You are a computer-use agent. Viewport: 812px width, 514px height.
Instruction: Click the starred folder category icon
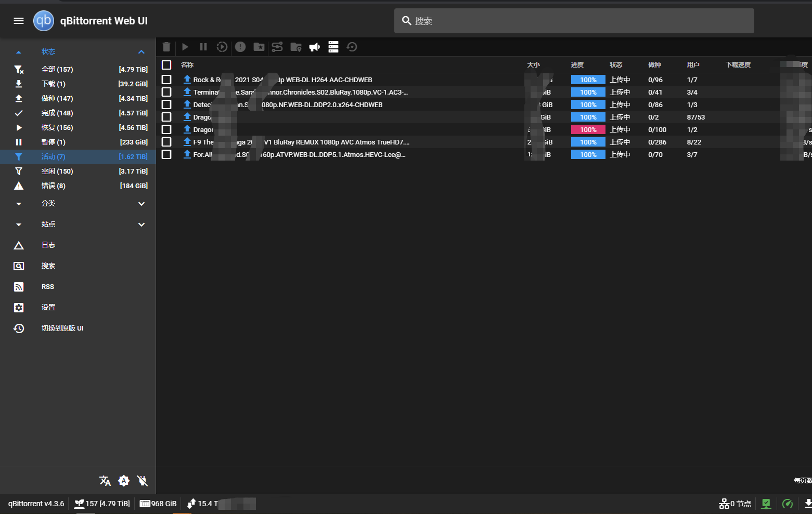coord(259,47)
